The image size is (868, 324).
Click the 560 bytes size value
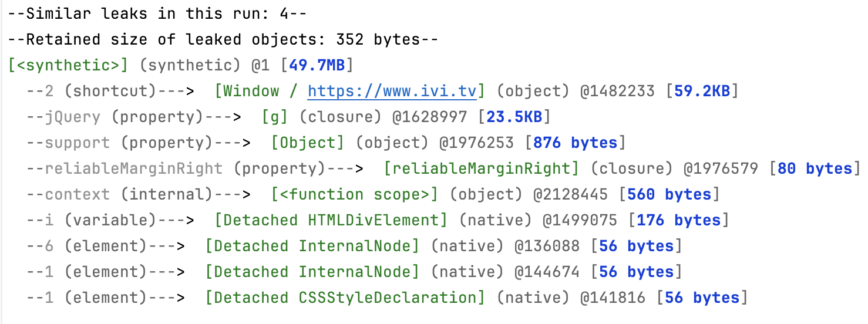pos(671,194)
